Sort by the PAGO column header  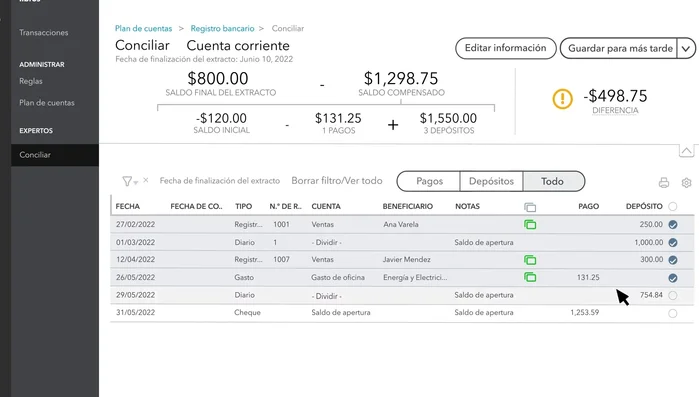pyautogui.click(x=588, y=206)
